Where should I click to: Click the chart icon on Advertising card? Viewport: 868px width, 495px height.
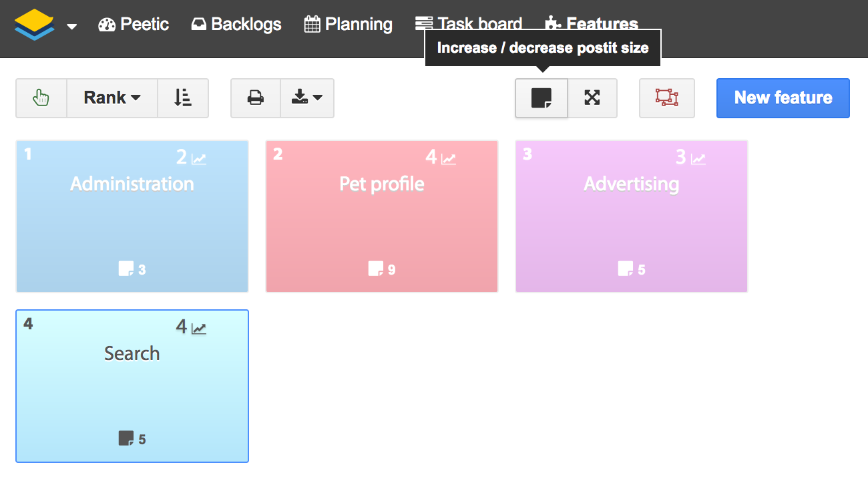click(x=698, y=159)
